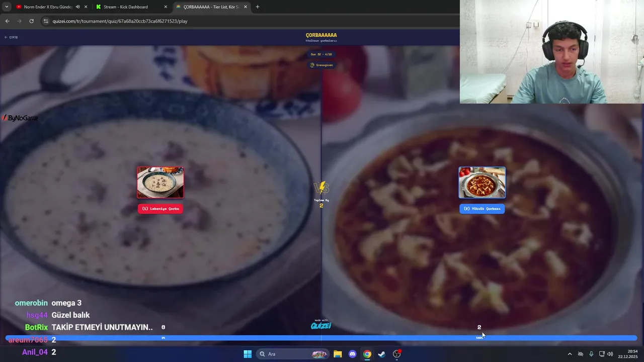Image resolution: width=644 pixels, height=362 pixels.
Task: Close the ÇORBAAAAAA quiz tab
Action: [246, 7]
